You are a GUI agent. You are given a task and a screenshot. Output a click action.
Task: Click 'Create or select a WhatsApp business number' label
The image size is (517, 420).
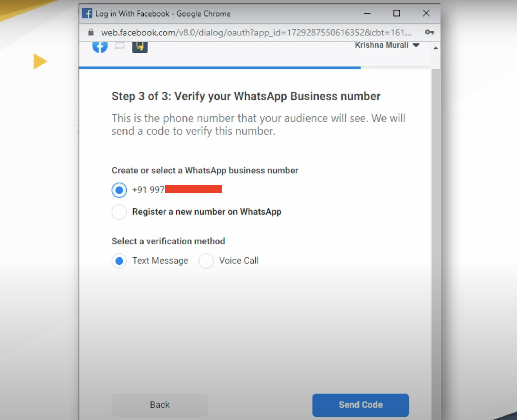click(x=205, y=171)
